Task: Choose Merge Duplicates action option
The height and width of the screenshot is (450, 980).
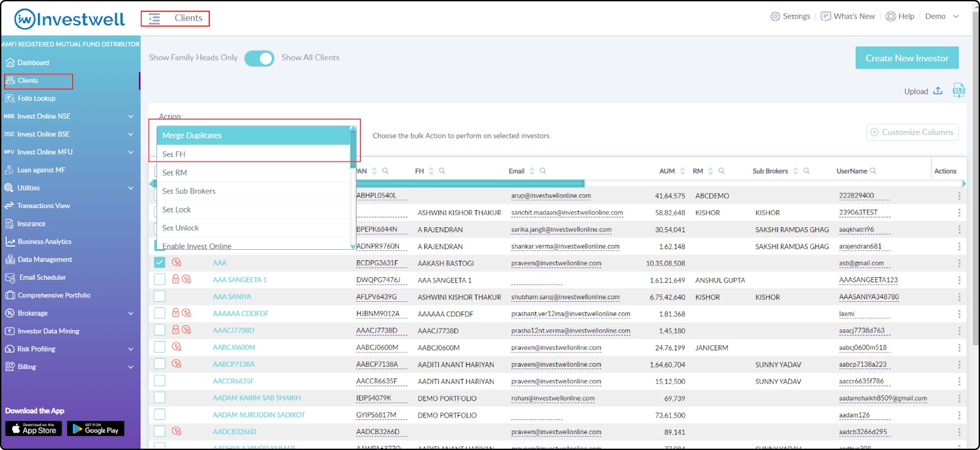Action: [254, 135]
